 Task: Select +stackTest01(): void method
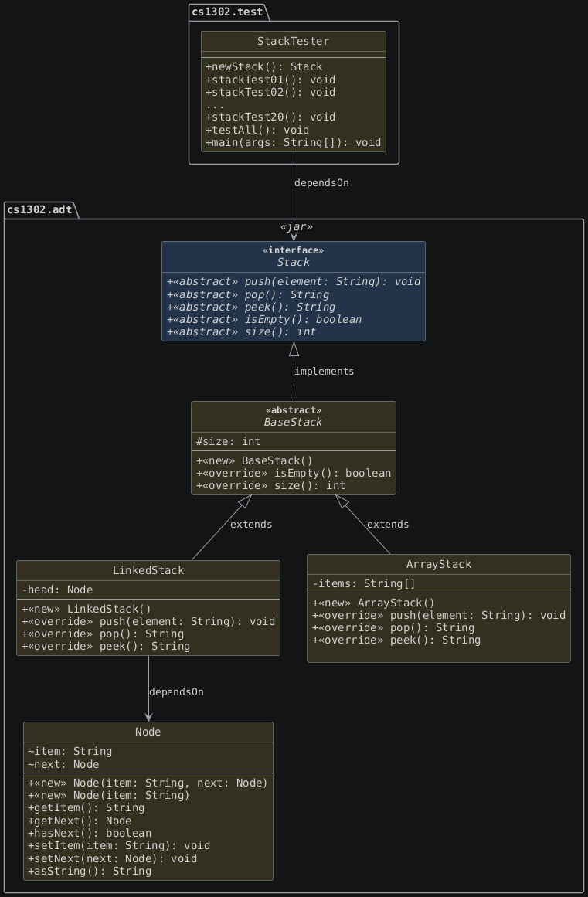click(x=270, y=80)
